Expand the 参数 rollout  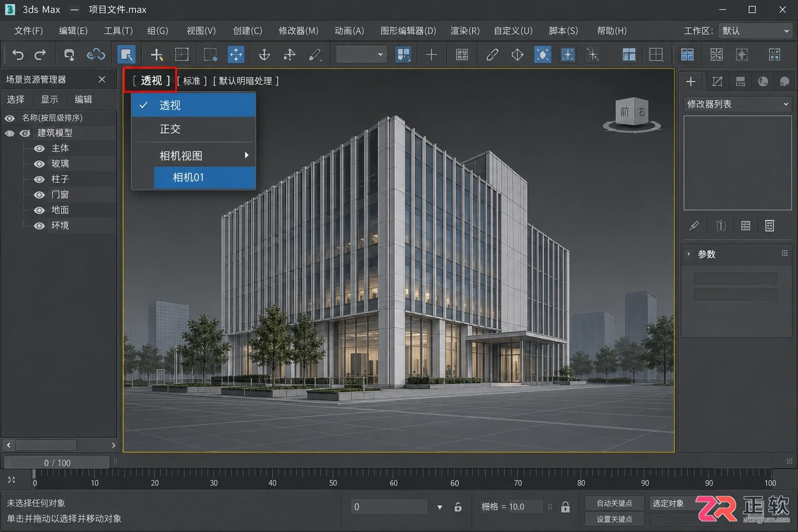click(x=689, y=254)
